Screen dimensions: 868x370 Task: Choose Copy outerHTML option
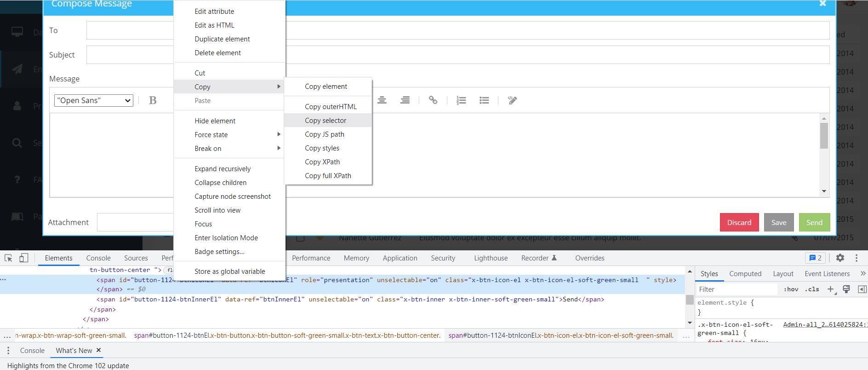point(328,107)
